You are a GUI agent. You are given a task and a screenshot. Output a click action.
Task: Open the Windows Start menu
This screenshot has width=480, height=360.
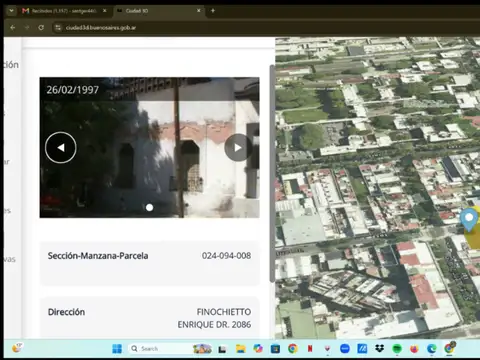117,349
